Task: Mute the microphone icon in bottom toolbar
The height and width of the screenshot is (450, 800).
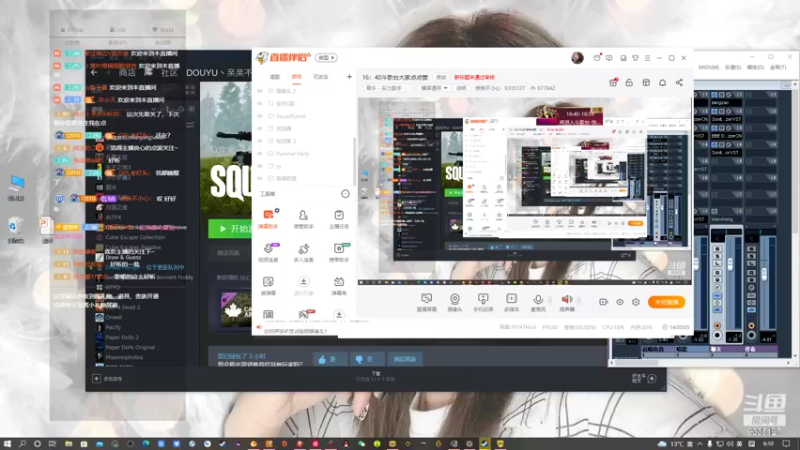Action: (x=538, y=299)
